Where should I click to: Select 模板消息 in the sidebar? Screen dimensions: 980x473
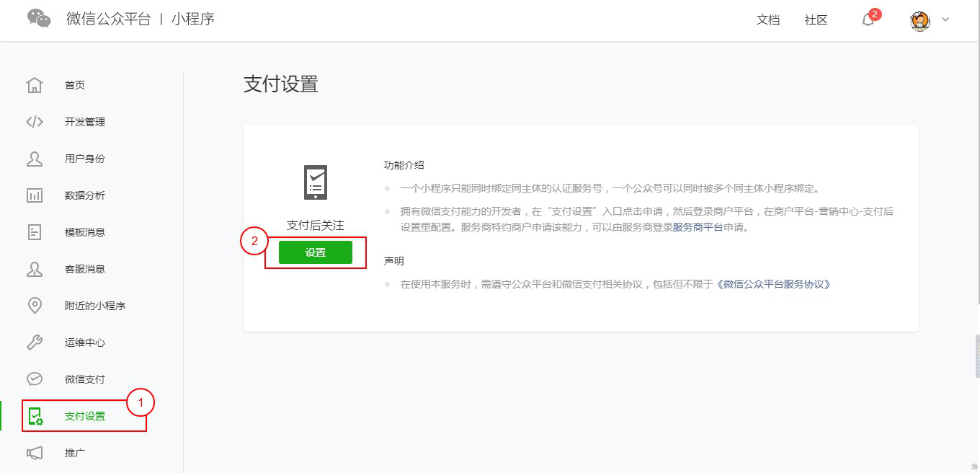click(x=85, y=232)
